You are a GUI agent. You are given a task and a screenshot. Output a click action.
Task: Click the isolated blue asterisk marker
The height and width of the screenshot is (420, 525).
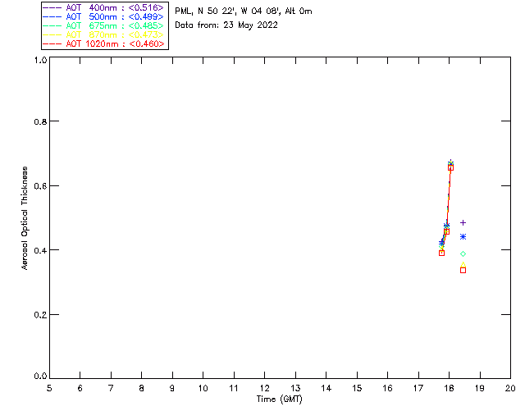tap(463, 237)
